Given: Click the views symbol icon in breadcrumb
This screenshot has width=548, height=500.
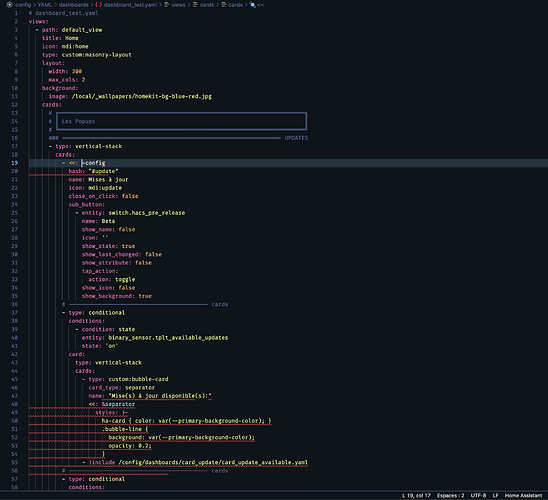Looking at the screenshot, I should (167, 5).
